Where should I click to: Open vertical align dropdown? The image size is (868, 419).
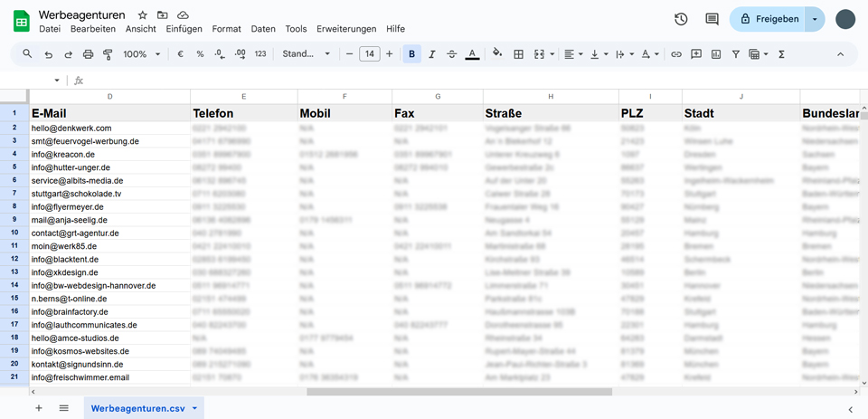pos(599,54)
